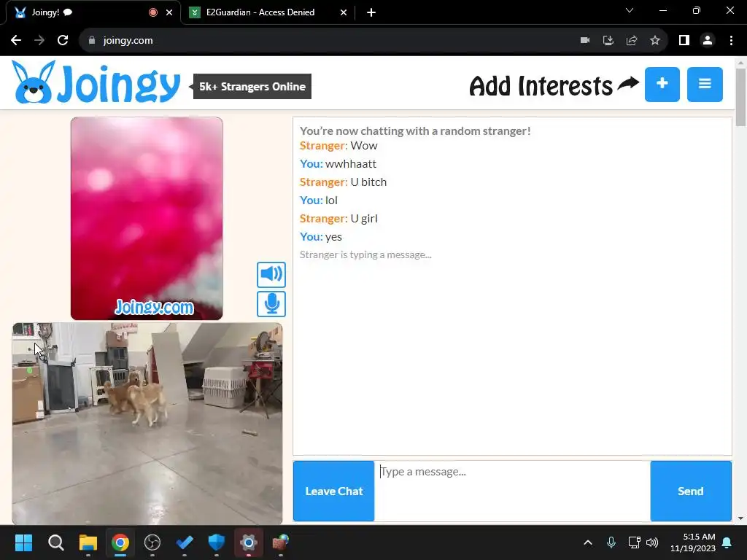Open the clock showing 5:15 AM
Image resolution: width=747 pixels, height=560 pixels.
pyautogui.click(x=693, y=542)
